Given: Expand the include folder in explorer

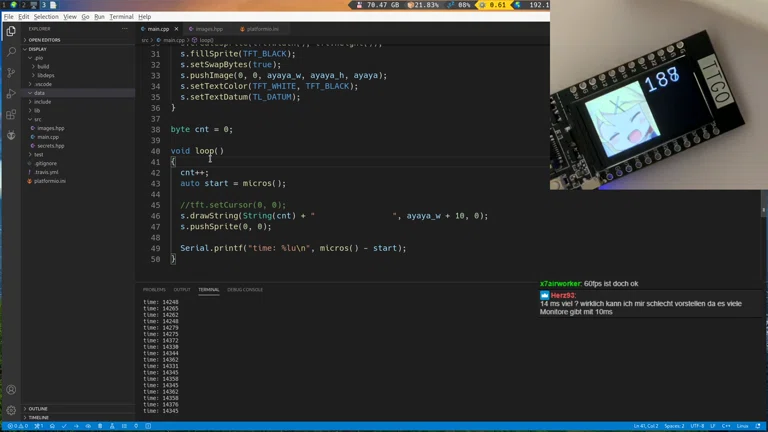Looking at the screenshot, I should click(42, 102).
